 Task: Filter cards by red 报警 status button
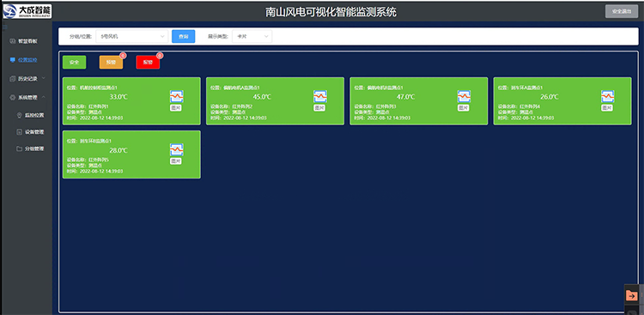(148, 63)
